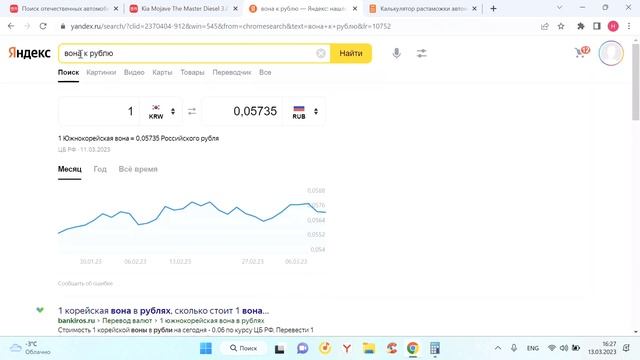
Task: Open Переводчик search tab
Action: pos(232,72)
